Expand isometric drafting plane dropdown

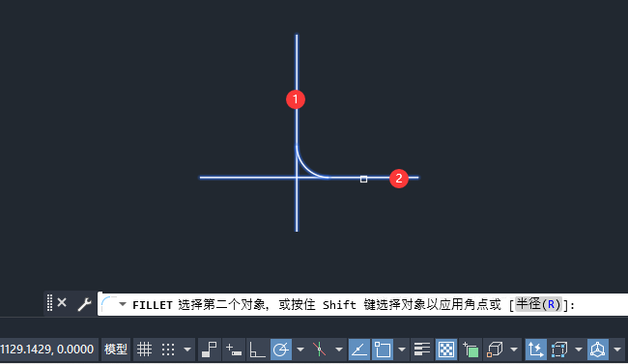[x=339, y=350]
